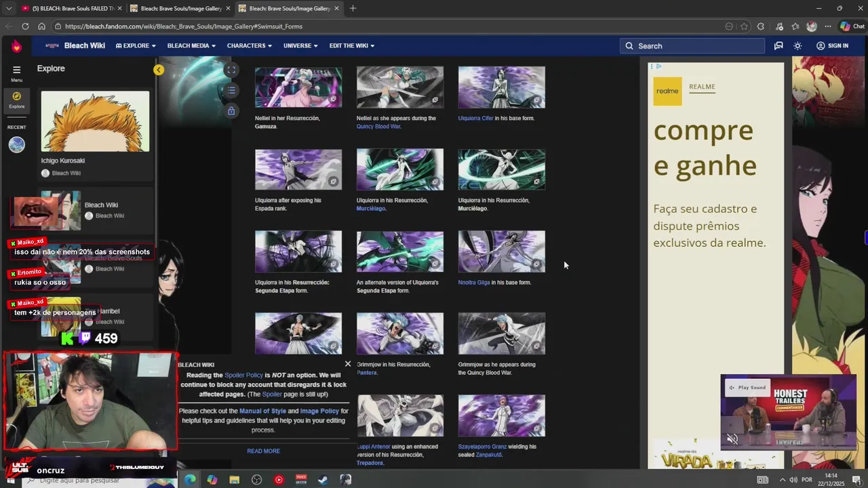Unmute the Honest Trailers video speaker icon
This screenshot has height=488, width=868.
[732, 439]
